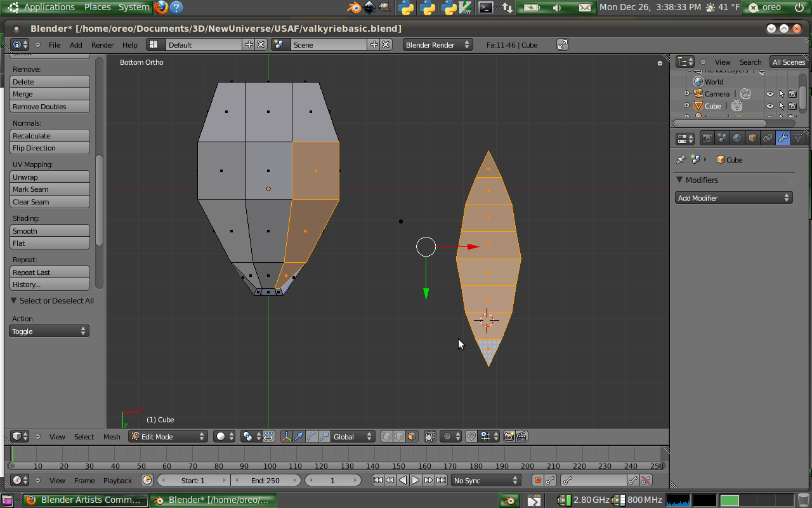Click the Smooth shading button
The height and width of the screenshot is (508, 812).
pyautogui.click(x=49, y=231)
